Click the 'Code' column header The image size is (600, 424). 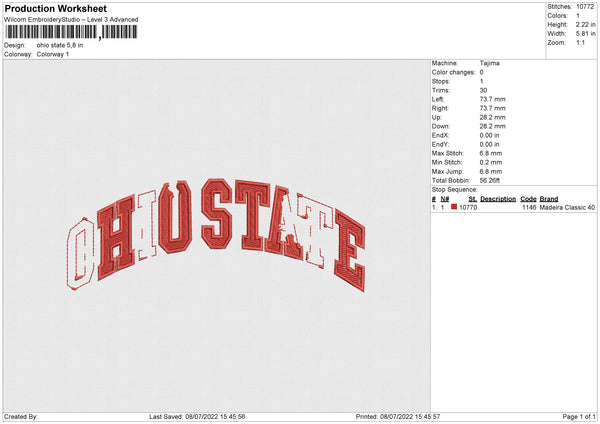(x=528, y=199)
